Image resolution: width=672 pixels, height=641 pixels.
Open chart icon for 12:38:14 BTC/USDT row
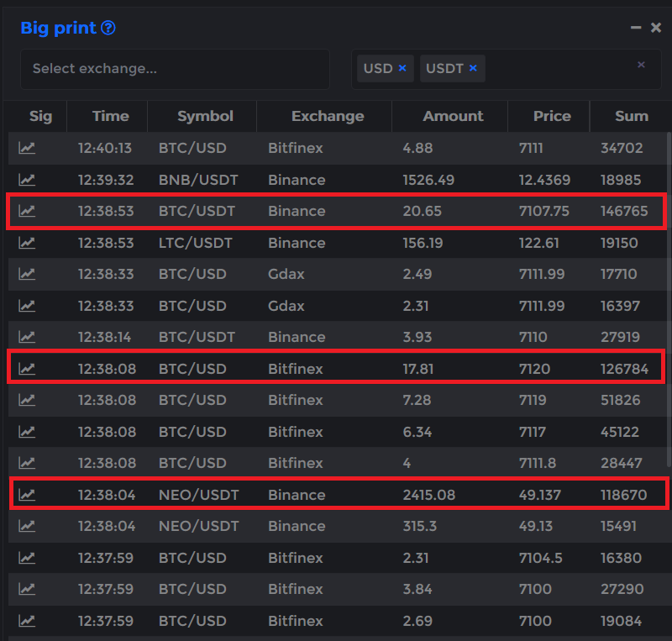pyautogui.click(x=27, y=338)
